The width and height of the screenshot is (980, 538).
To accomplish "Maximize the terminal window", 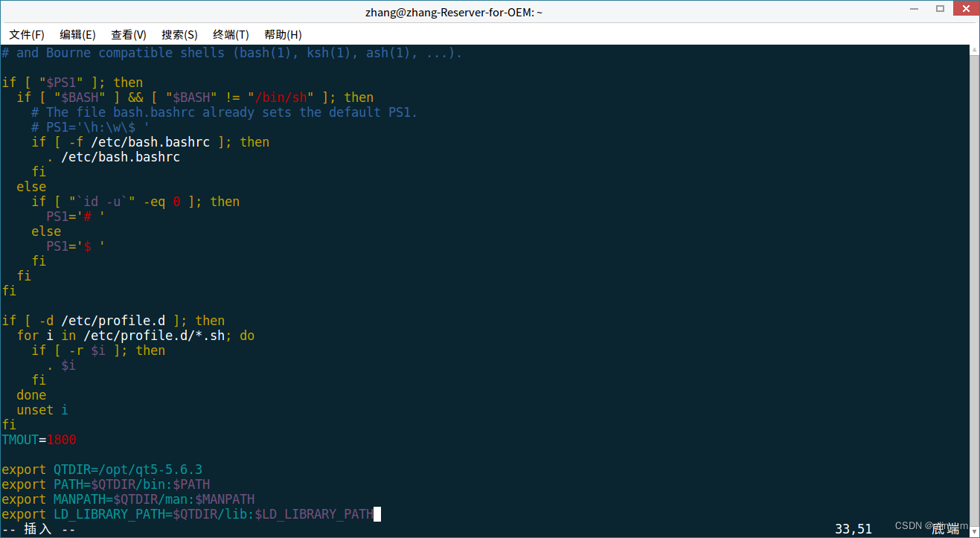I will pos(940,9).
